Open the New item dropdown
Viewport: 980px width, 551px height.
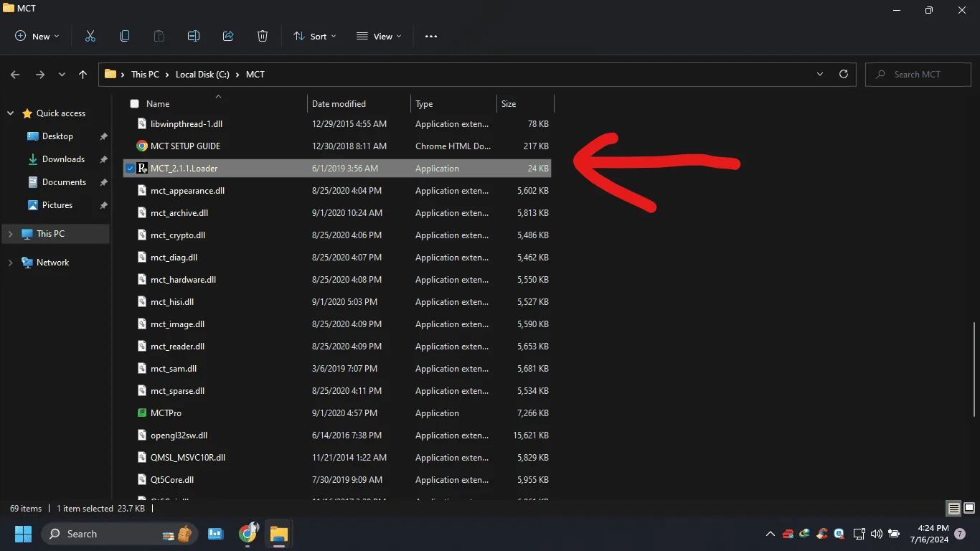37,36
